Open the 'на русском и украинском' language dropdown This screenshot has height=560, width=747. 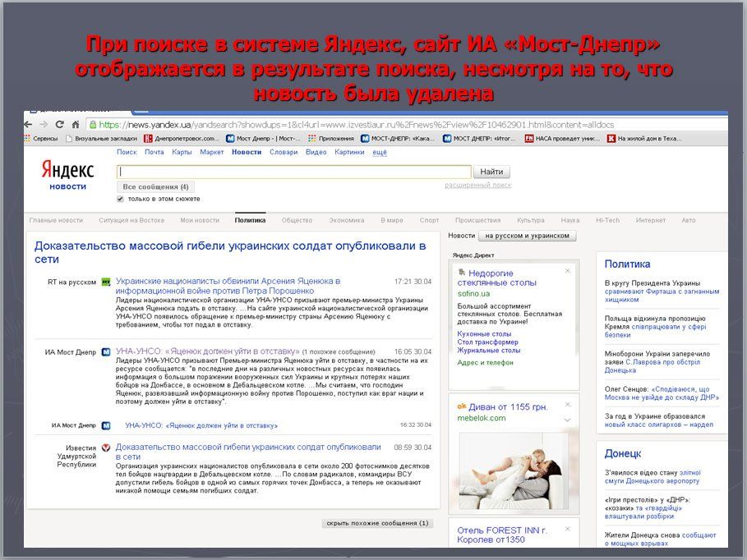[x=527, y=236]
